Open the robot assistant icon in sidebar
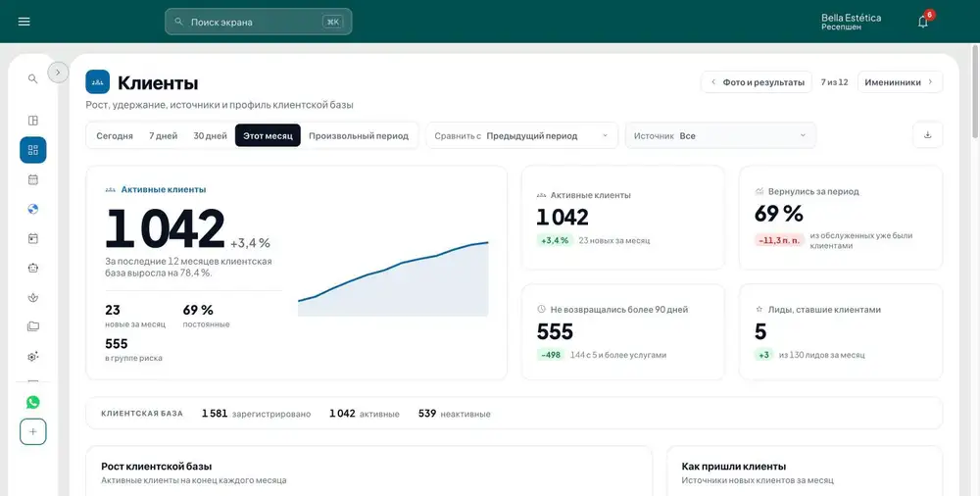 pyautogui.click(x=33, y=268)
